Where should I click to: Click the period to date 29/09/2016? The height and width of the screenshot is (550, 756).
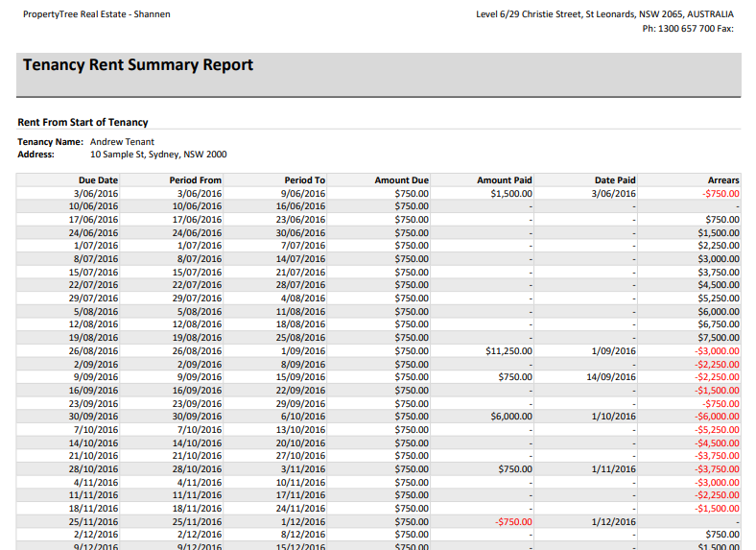[301, 404]
